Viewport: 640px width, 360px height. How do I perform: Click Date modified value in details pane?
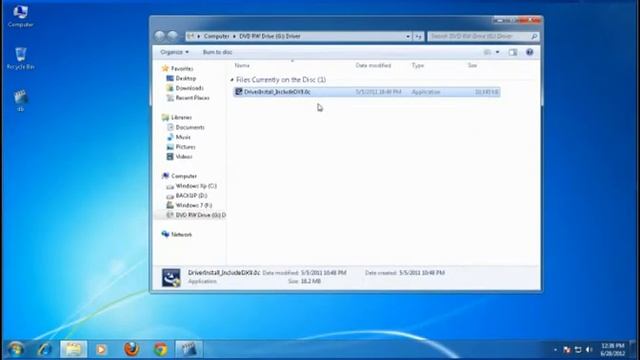tap(324, 273)
